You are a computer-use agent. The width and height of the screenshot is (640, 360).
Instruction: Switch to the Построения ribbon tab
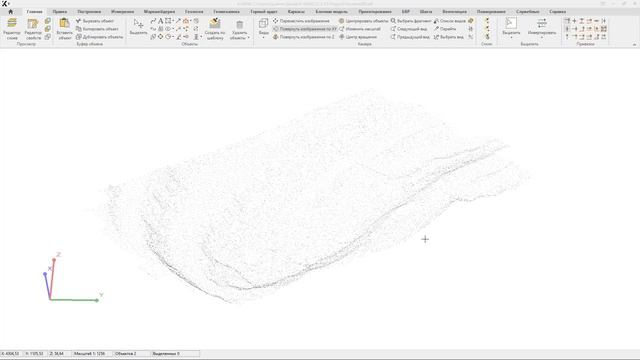[x=89, y=11]
